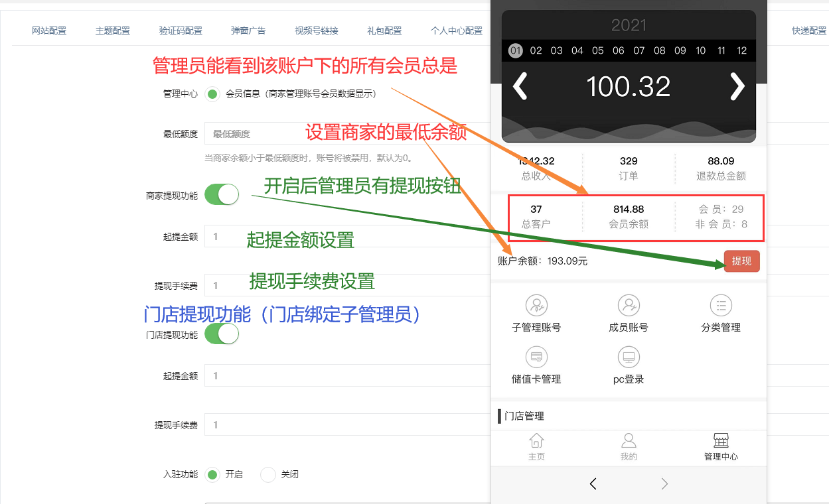Switch to 验证码配置 tab
Image resolution: width=829 pixels, height=504 pixels.
tap(181, 31)
